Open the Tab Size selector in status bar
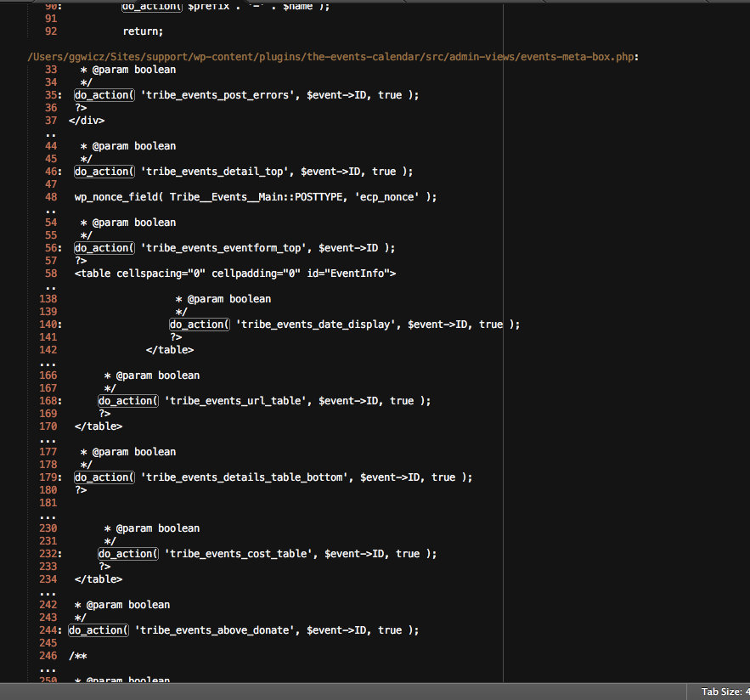 tap(724, 692)
